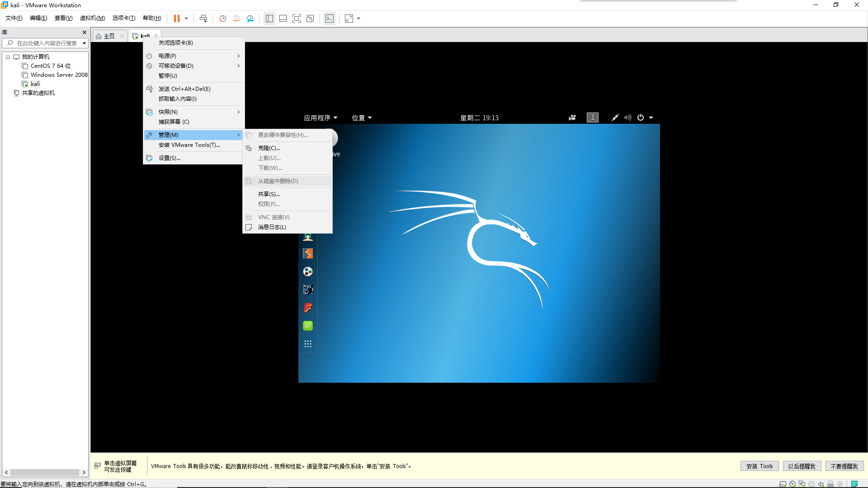The height and width of the screenshot is (488, 868).
Task: Click the 不要提醒我 button
Action: point(844,466)
